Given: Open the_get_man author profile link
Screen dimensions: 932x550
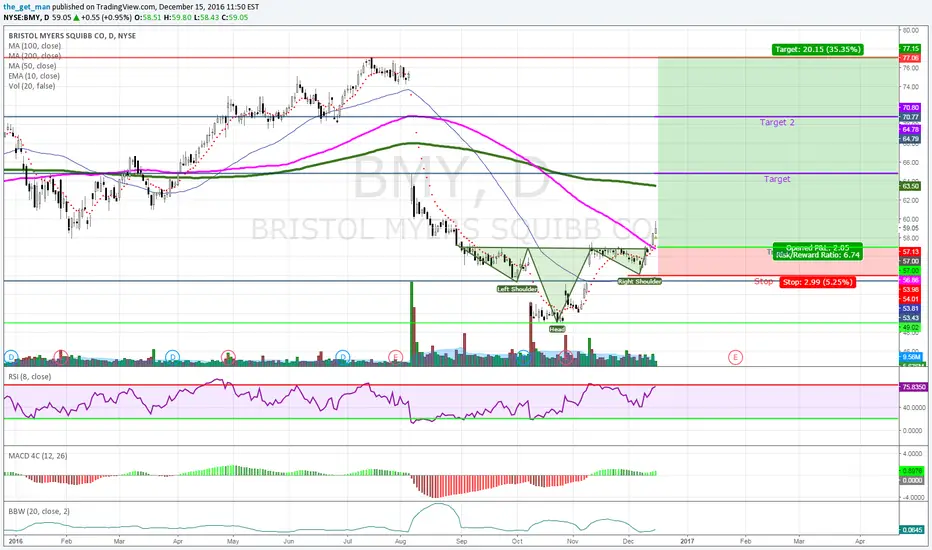Looking at the screenshot, I should click(27, 7).
